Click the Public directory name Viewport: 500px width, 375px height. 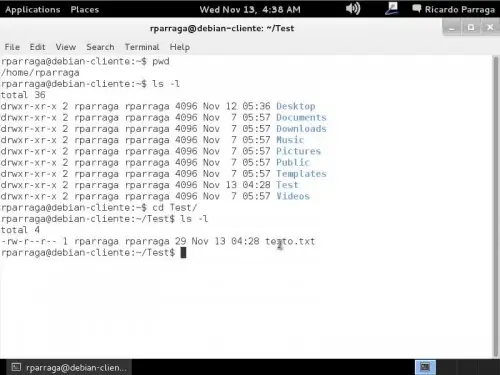tap(293, 163)
